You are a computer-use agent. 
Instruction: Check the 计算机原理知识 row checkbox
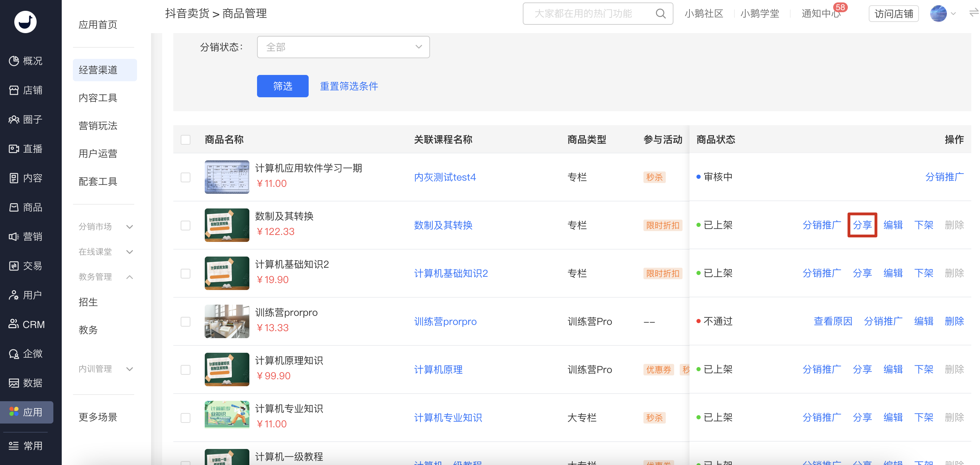pos(186,369)
